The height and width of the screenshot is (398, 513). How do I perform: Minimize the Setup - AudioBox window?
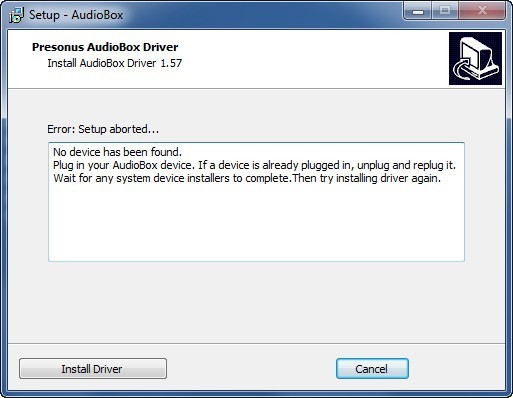(x=418, y=11)
